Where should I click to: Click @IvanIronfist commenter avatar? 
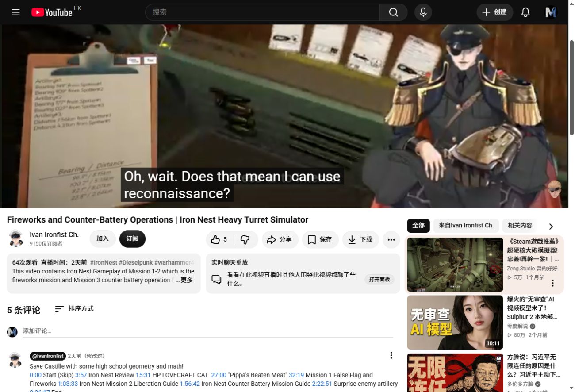coord(15,360)
